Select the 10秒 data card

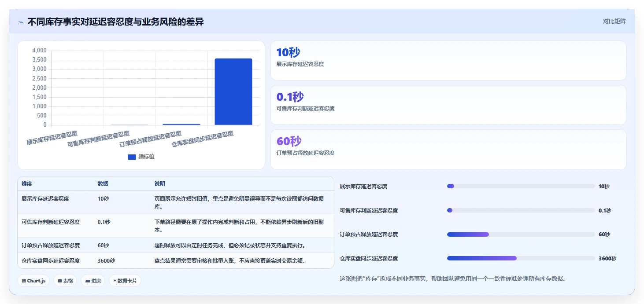pos(448,60)
